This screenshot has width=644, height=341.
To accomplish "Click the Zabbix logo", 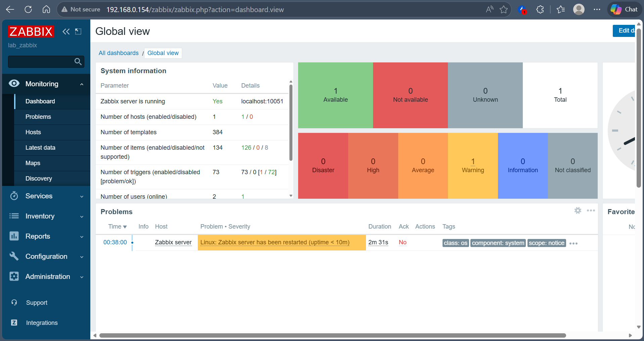I will click(x=31, y=32).
